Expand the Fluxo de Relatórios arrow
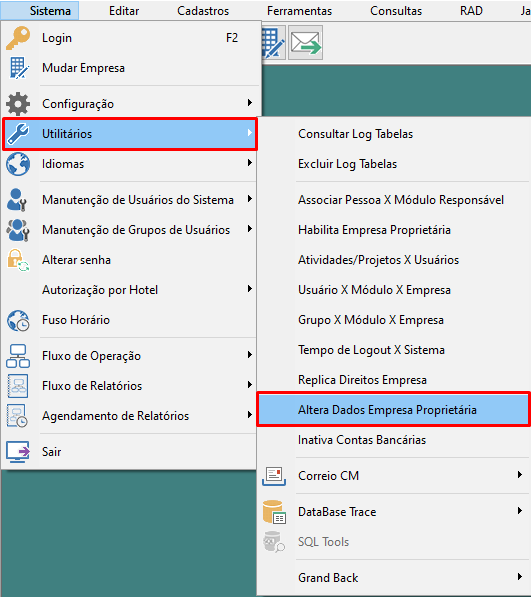Screen dimensions: 531x597 point(249,385)
